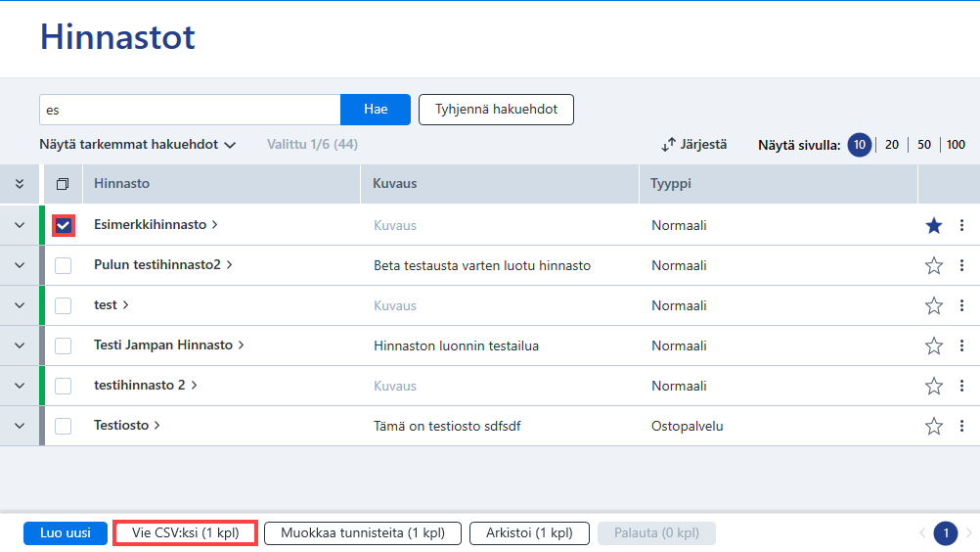Expand all rows with double chevron
980x552 pixels.
click(x=20, y=184)
